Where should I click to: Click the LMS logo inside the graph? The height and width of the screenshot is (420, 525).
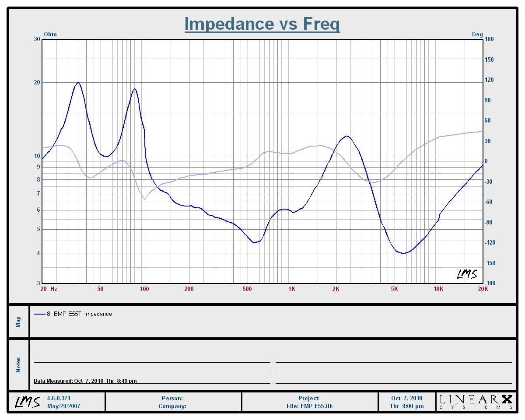(x=467, y=274)
